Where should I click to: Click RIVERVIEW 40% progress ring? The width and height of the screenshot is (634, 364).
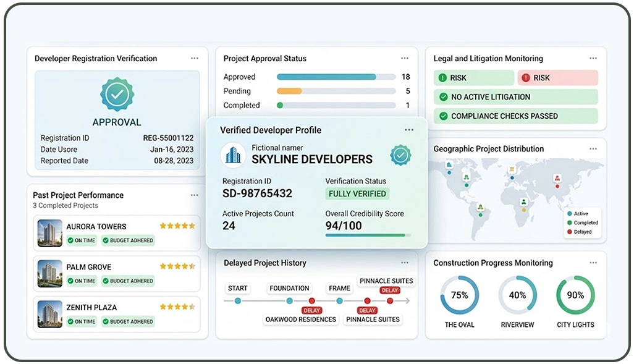point(518,295)
